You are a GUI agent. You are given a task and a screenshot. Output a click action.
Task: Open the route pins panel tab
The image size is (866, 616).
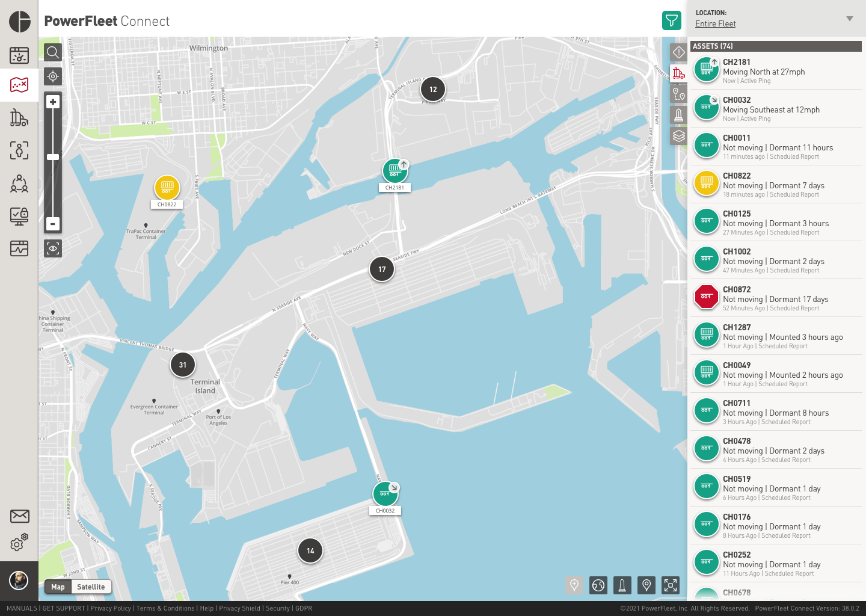click(679, 94)
